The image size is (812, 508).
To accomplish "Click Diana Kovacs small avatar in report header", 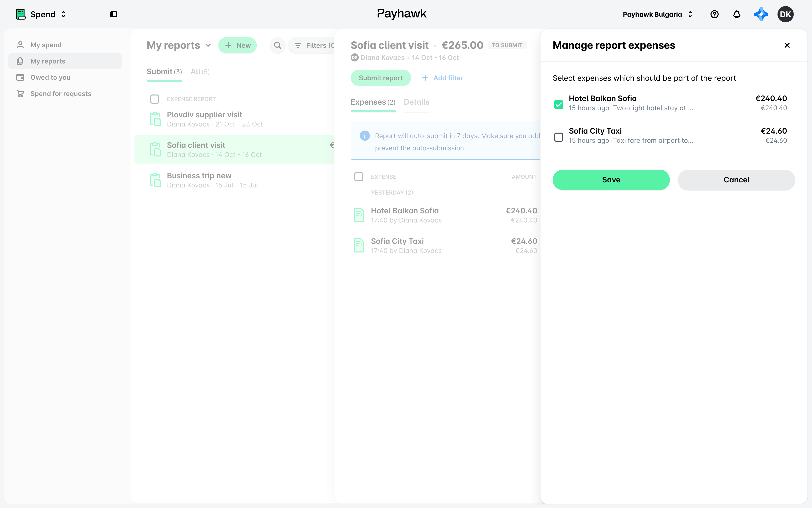I will point(354,58).
